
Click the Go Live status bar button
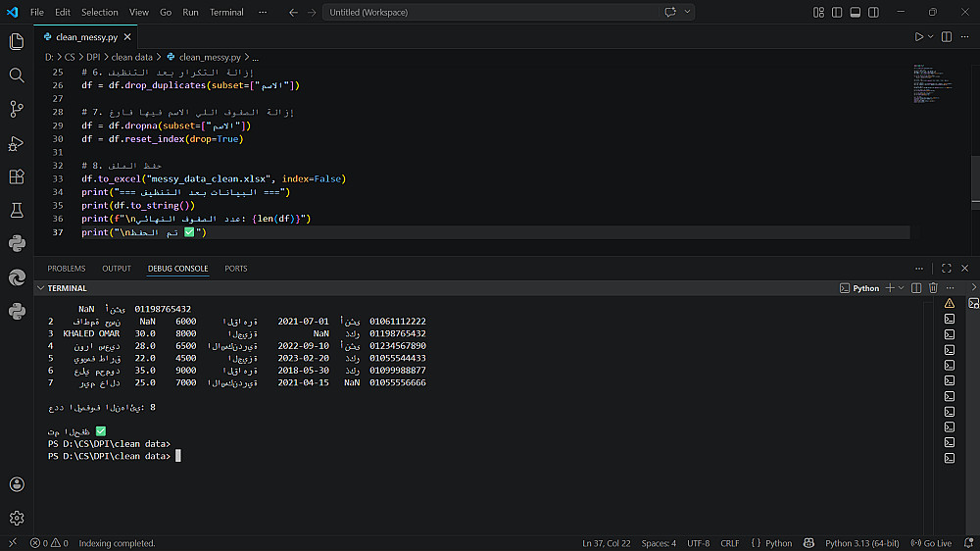tap(931, 543)
